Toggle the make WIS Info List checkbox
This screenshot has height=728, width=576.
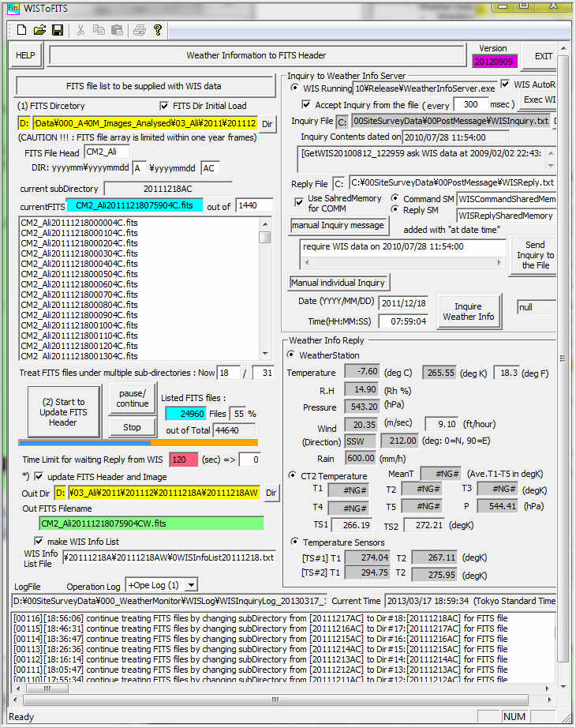[x=39, y=541]
